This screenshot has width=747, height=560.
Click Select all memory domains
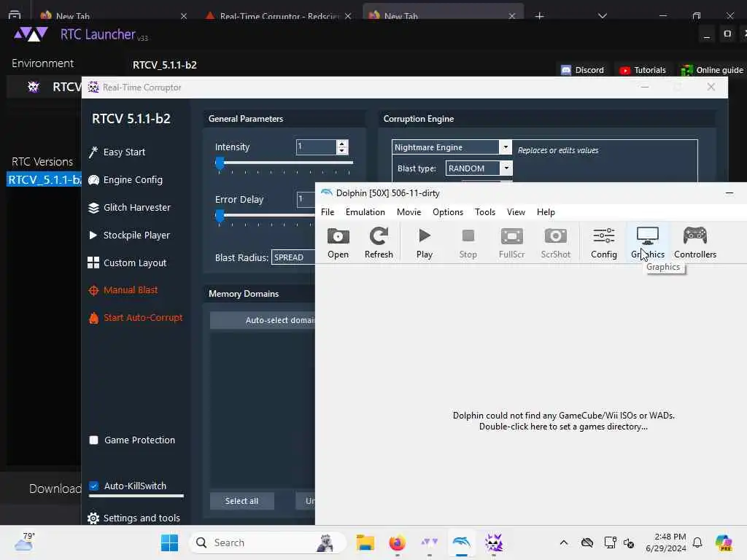241,501
